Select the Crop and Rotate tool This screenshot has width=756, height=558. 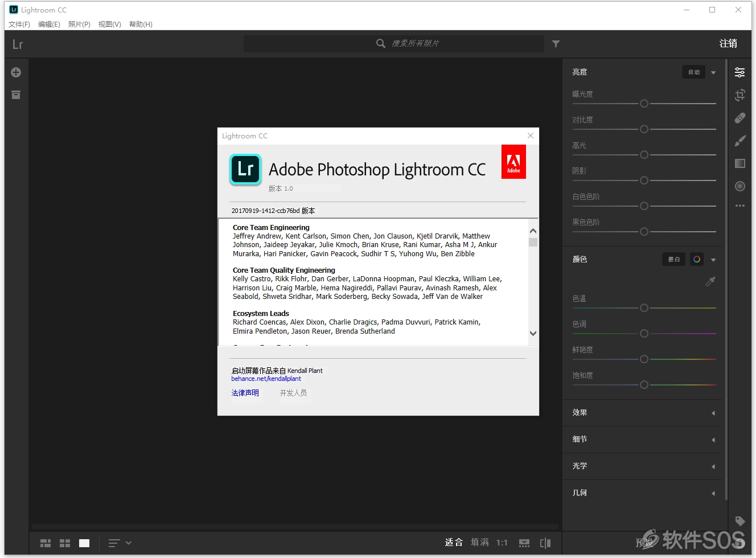(739, 95)
